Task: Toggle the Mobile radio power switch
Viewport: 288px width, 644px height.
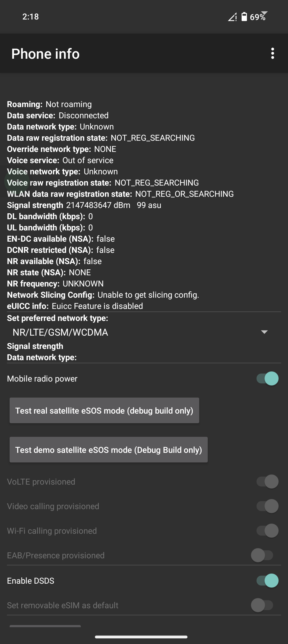Action: pyautogui.click(x=267, y=379)
